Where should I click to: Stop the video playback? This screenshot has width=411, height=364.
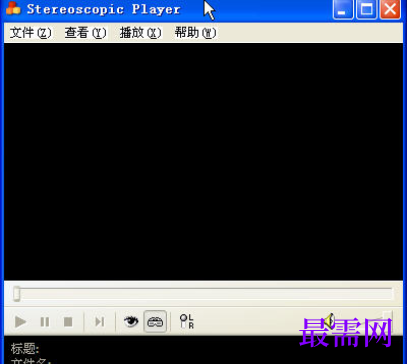click(x=68, y=322)
